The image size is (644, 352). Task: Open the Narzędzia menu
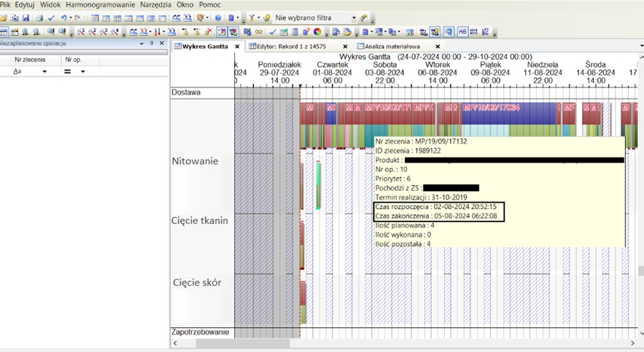[155, 5]
